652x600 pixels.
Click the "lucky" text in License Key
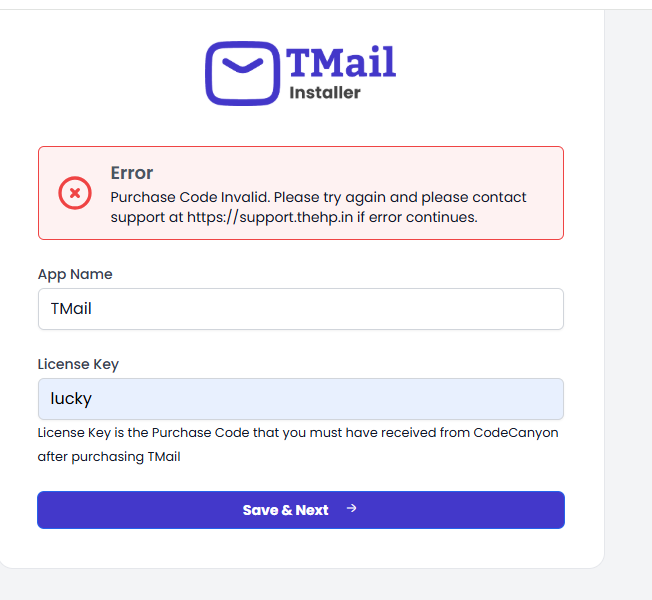[71, 399]
